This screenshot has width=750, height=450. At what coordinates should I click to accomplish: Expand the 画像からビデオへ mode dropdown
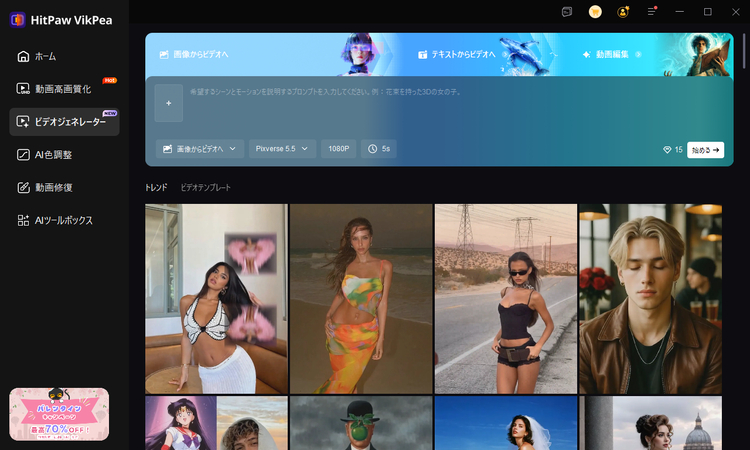pyautogui.click(x=200, y=149)
